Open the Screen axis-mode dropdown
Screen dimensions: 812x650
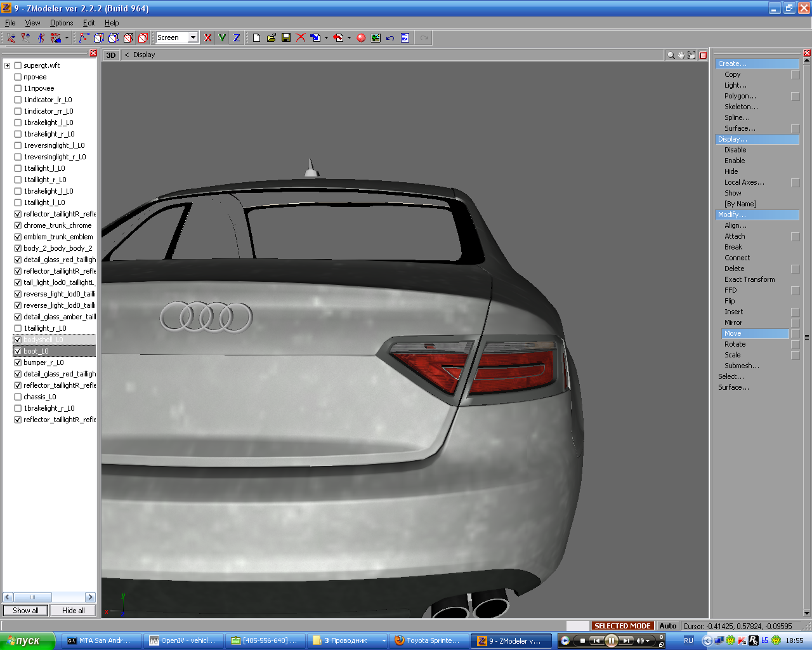click(x=193, y=37)
